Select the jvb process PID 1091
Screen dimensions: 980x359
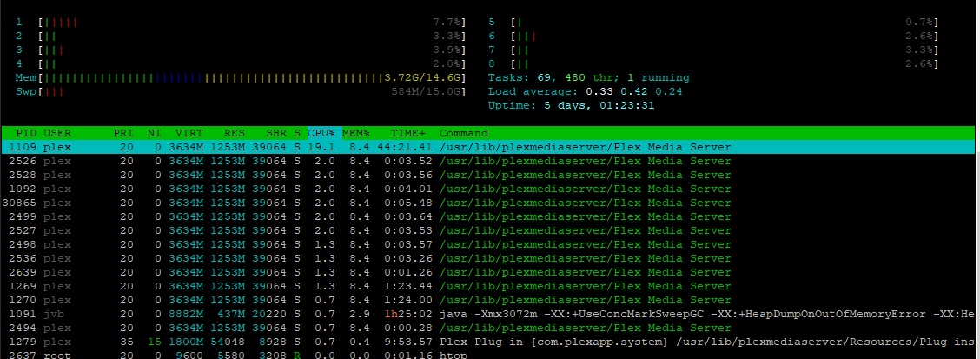click(x=487, y=314)
